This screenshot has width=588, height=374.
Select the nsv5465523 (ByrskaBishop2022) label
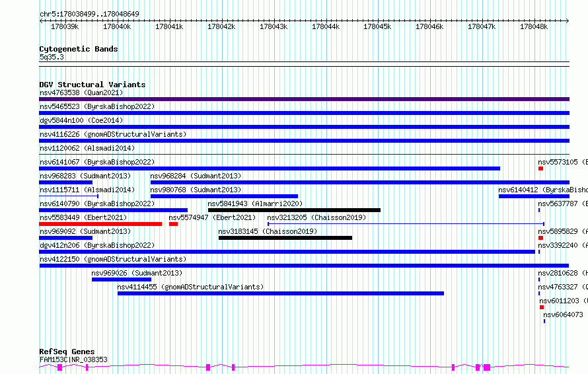[97, 106]
